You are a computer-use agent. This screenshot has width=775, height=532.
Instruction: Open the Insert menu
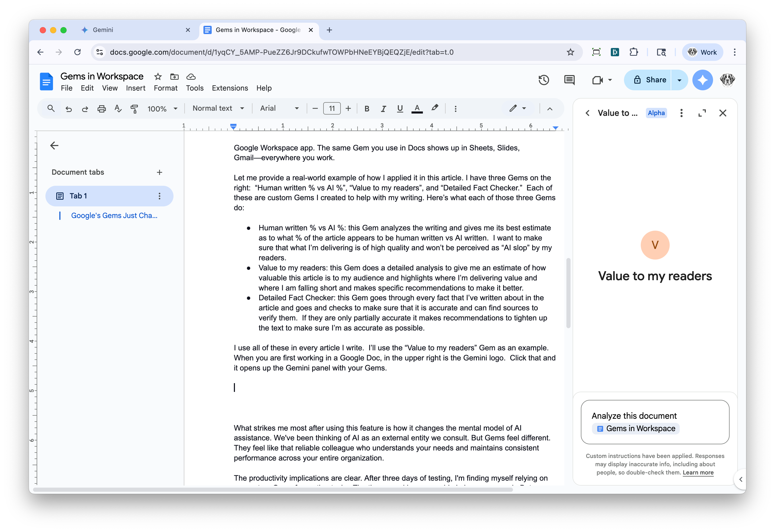pyautogui.click(x=135, y=88)
